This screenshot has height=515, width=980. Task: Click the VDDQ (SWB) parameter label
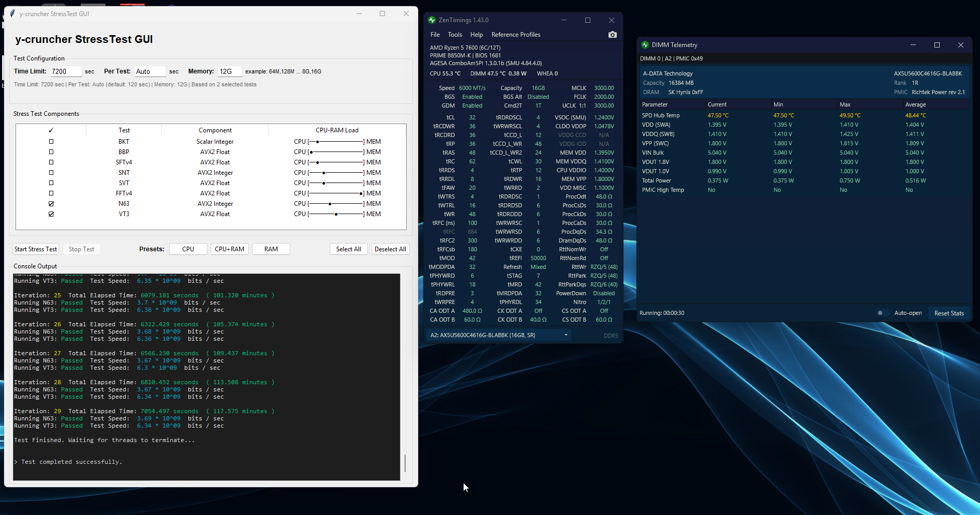658,134
